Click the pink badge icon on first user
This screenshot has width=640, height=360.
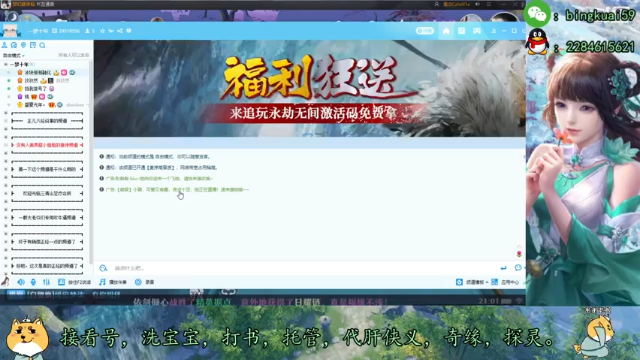[x=64, y=72]
